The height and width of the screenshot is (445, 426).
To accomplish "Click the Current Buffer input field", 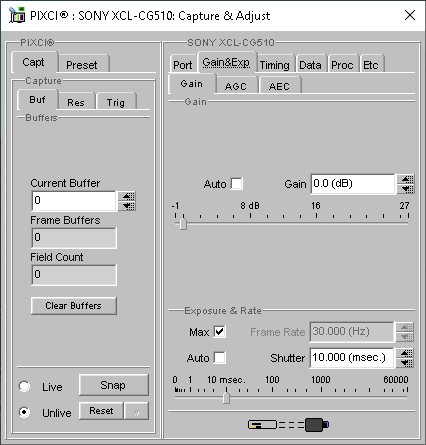I will (x=74, y=201).
